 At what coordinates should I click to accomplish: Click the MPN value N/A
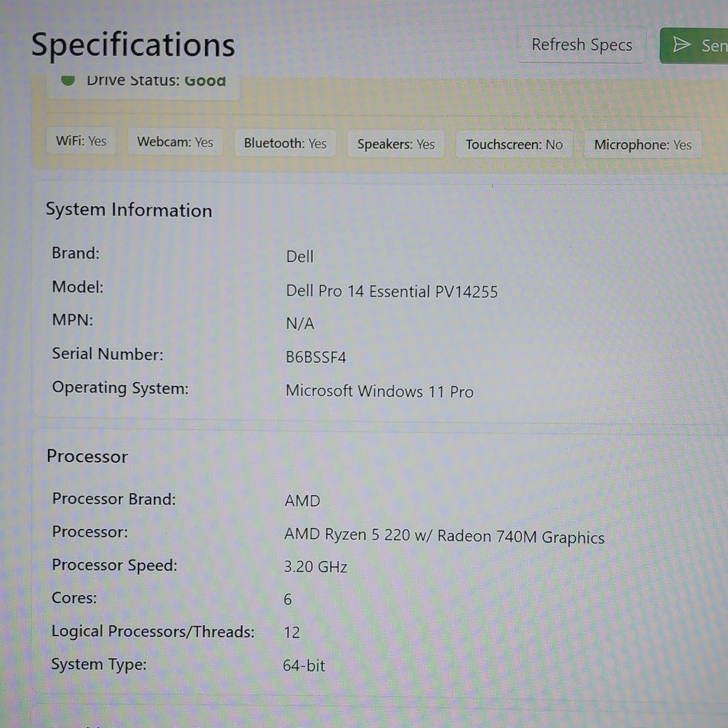tap(300, 324)
